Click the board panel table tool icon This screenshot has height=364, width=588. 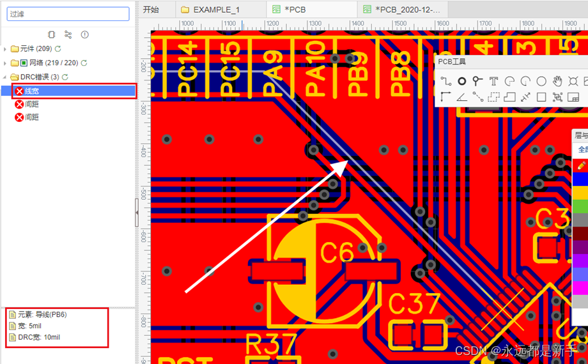[573, 97]
